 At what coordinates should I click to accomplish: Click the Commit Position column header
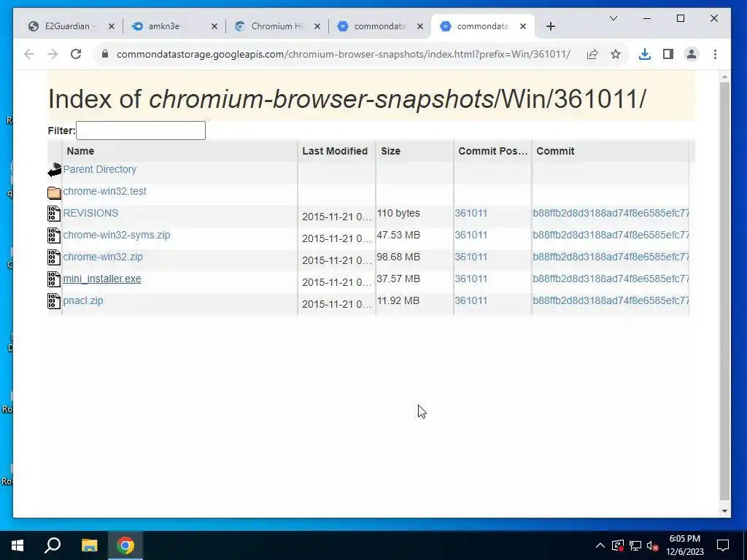pyautogui.click(x=492, y=151)
